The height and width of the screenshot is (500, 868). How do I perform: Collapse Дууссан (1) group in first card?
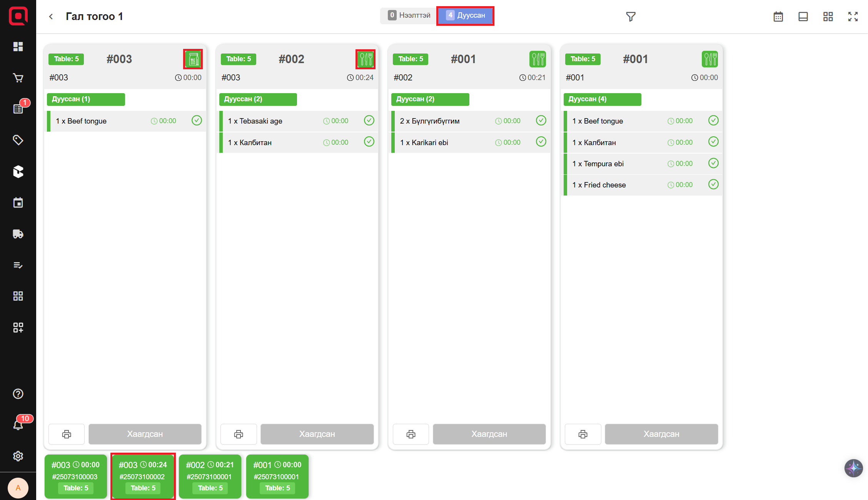coord(86,99)
